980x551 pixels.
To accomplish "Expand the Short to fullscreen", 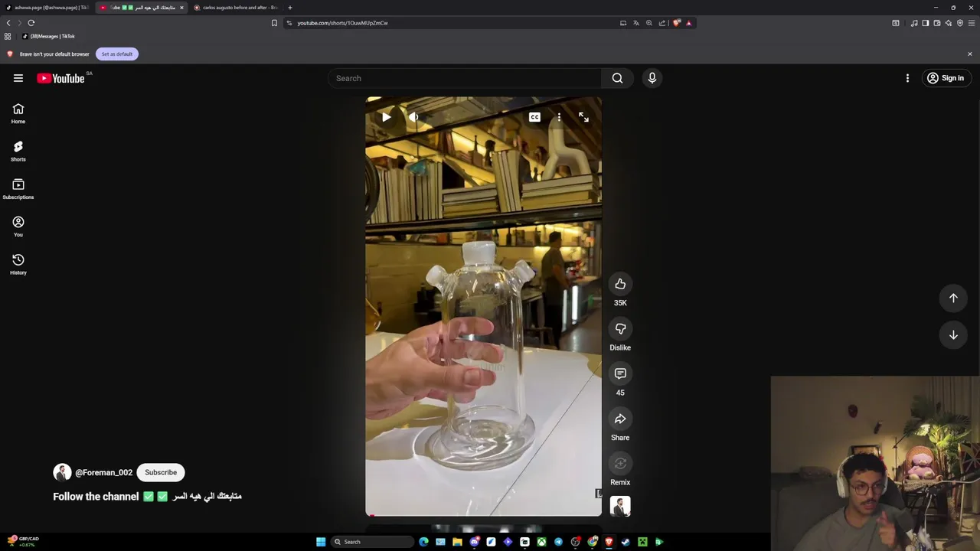I will point(583,117).
